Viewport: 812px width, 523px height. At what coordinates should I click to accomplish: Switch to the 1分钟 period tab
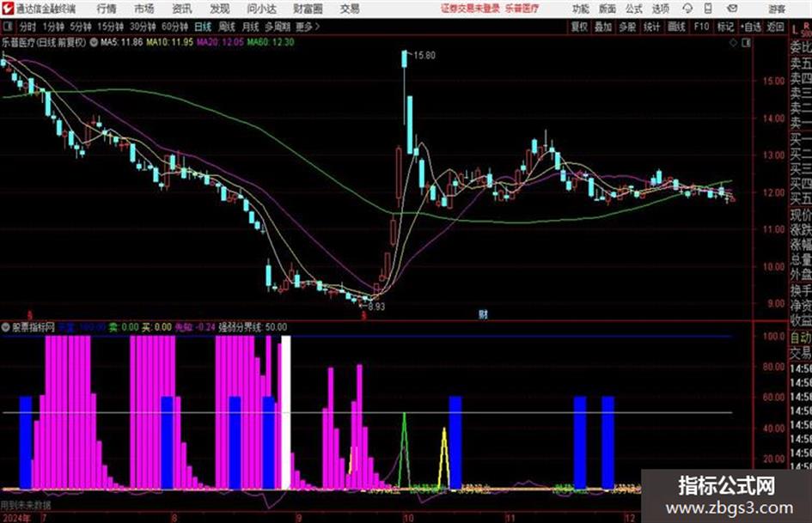[52, 27]
